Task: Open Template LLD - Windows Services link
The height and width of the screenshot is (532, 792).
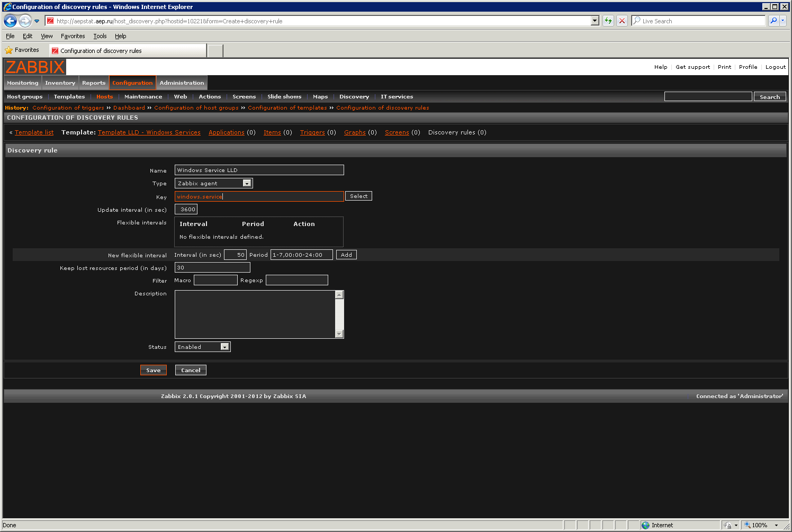Action: tap(149, 132)
